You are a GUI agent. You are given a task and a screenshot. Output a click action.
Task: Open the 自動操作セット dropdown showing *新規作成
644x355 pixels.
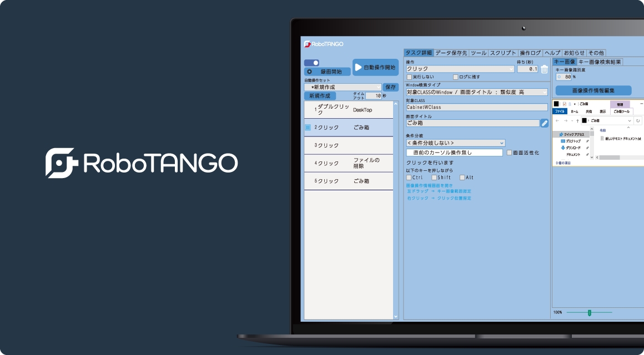pos(343,87)
